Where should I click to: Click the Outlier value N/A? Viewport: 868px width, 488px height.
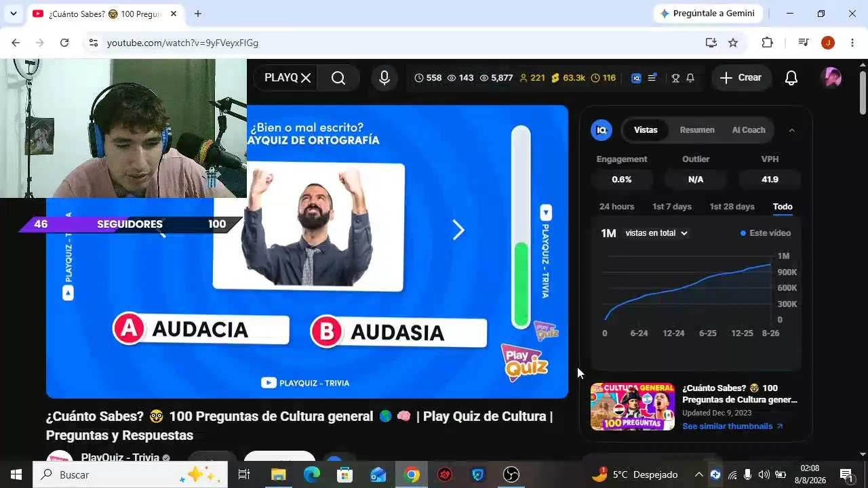point(696,180)
